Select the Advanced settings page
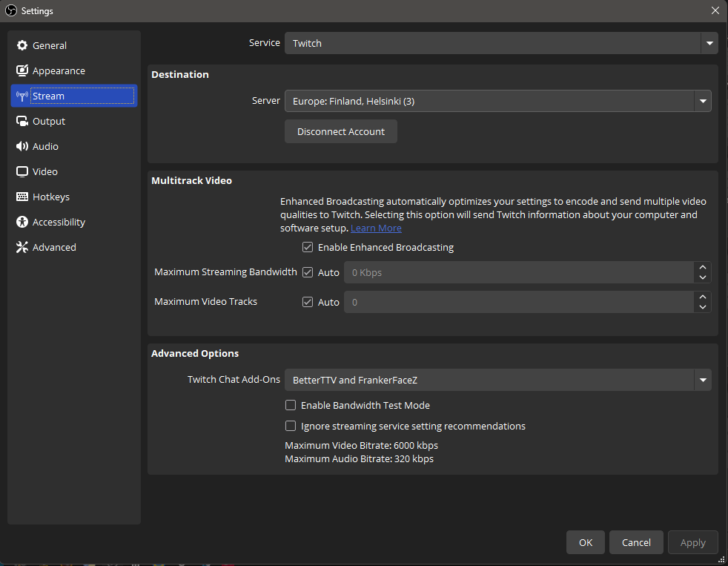 pyautogui.click(x=74, y=247)
